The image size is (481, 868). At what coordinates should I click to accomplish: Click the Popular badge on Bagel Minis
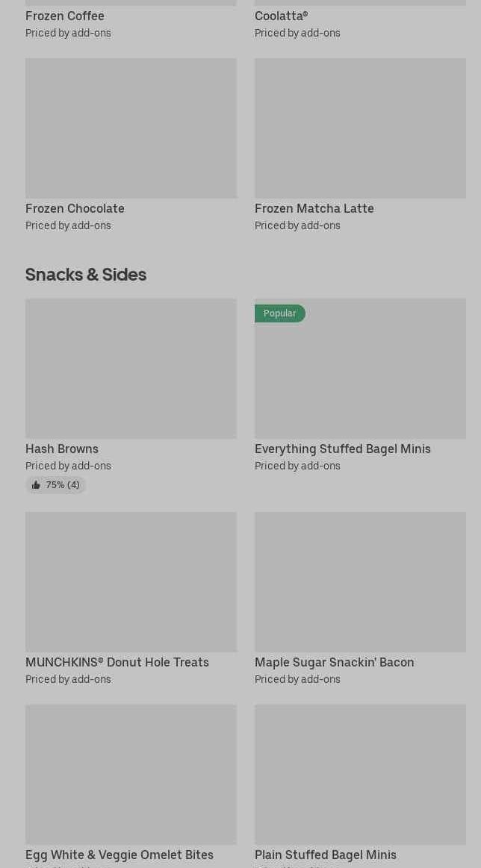click(x=280, y=313)
